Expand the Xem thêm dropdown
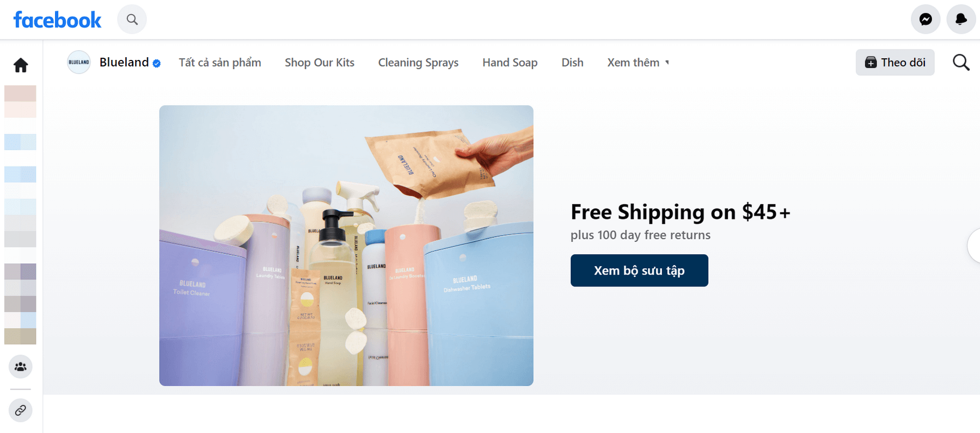The image size is (980, 433). 638,63
